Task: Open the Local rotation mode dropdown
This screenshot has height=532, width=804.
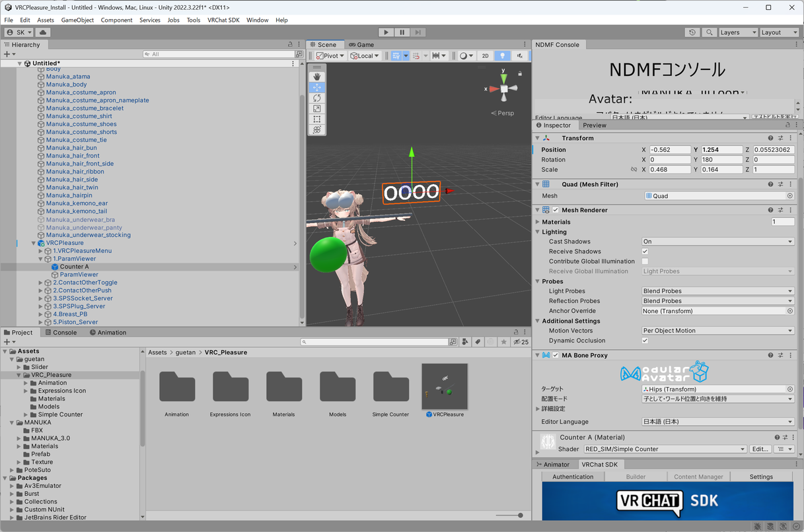Action: (x=365, y=55)
